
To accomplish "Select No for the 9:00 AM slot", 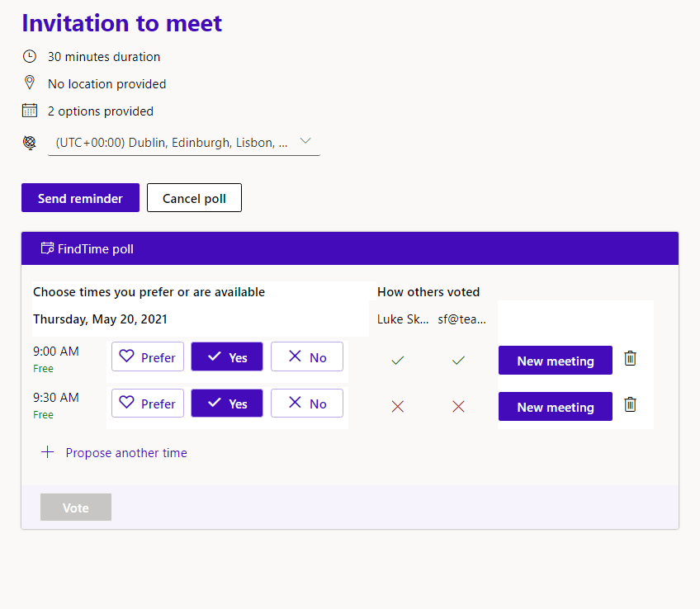I will click(x=307, y=357).
